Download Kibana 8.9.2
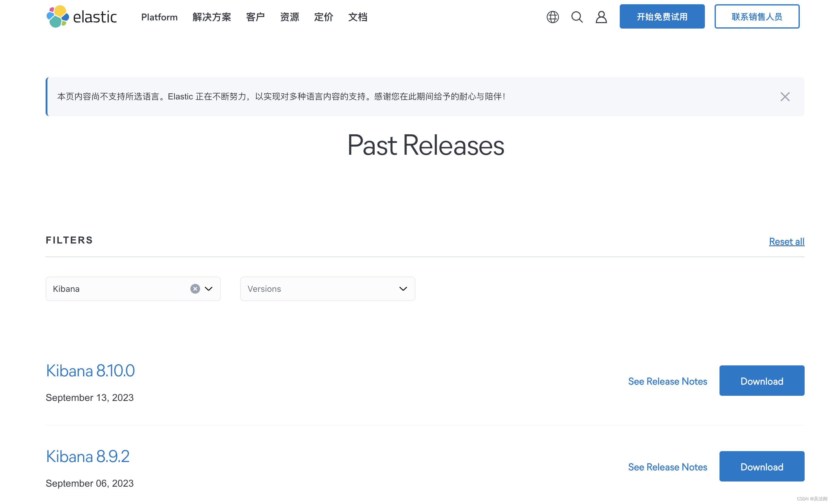 click(x=762, y=467)
